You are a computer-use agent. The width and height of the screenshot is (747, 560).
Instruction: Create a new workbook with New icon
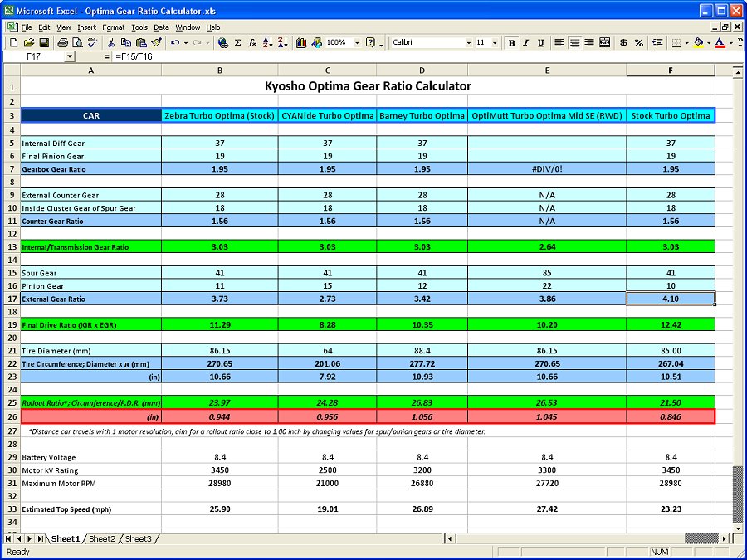pyautogui.click(x=14, y=43)
